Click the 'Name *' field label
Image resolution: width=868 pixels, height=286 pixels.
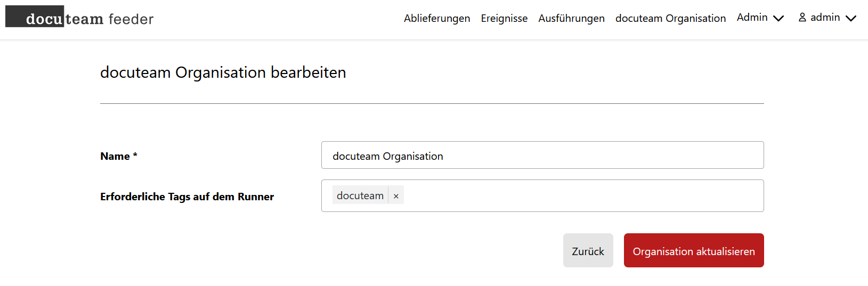point(119,156)
